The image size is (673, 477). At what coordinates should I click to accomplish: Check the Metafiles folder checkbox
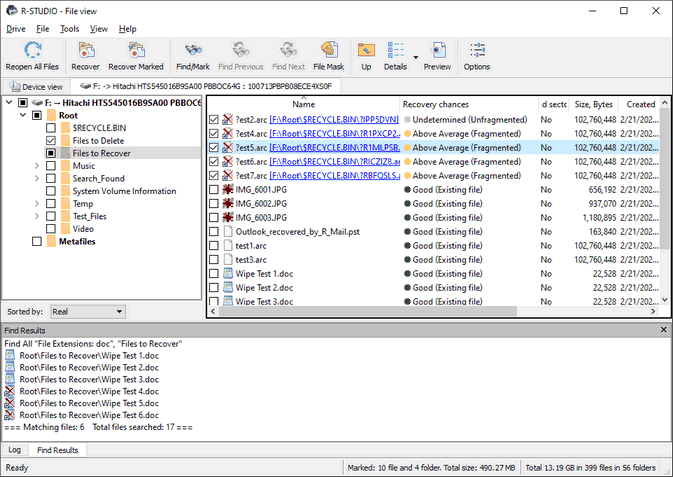[x=37, y=241]
